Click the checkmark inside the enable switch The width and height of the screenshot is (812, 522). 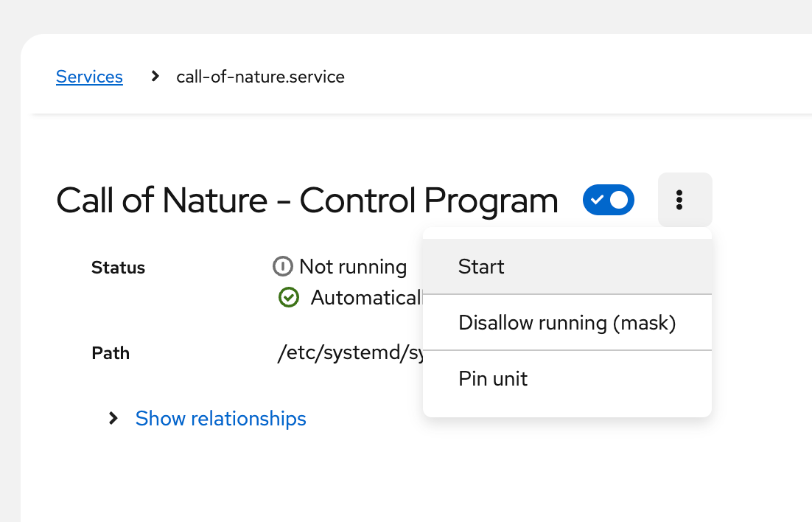(x=598, y=200)
